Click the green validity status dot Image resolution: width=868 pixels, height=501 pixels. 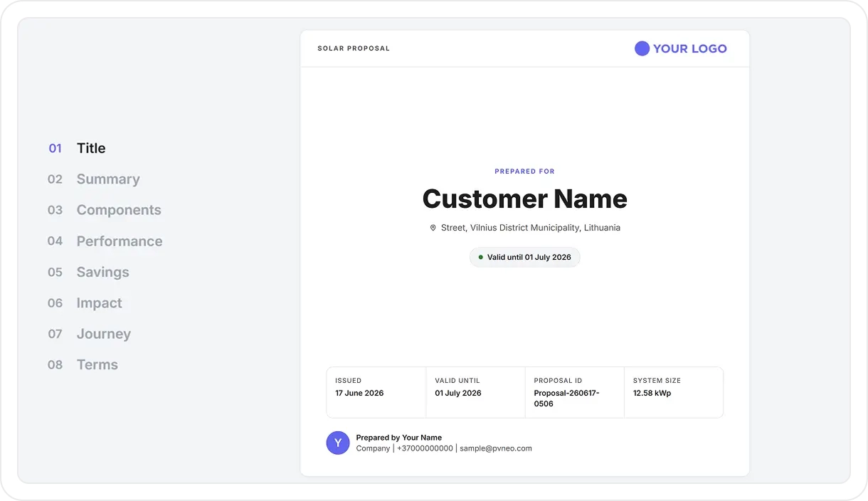tap(481, 257)
